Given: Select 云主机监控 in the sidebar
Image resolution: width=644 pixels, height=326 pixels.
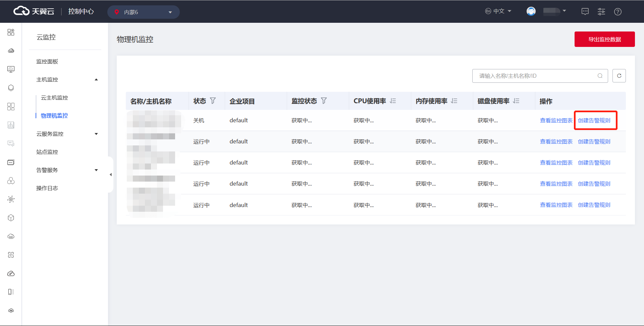Looking at the screenshot, I should [54, 98].
